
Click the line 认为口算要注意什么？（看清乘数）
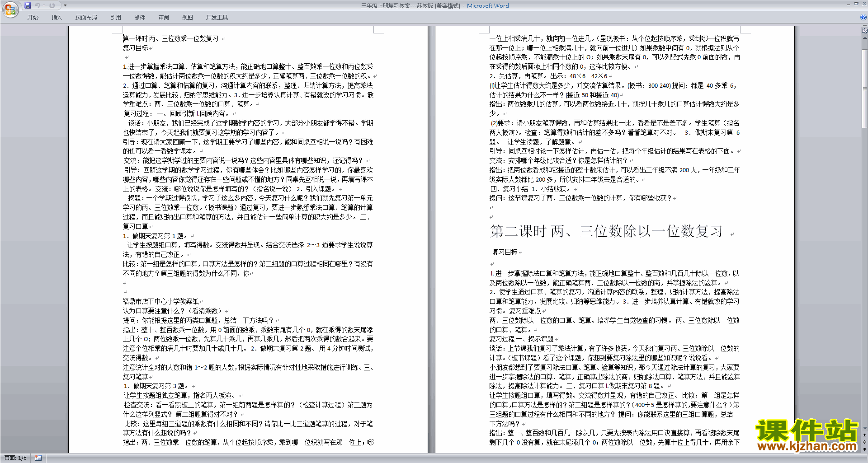[173, 311]
